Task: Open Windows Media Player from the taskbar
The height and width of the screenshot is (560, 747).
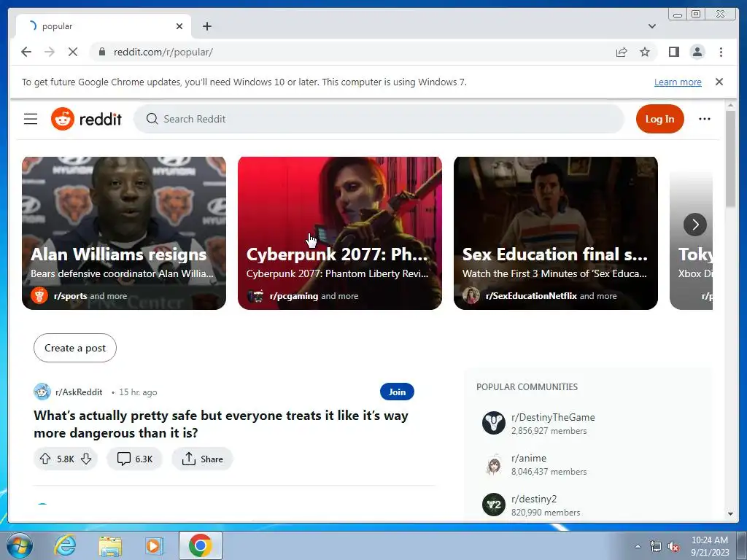Action: point(154,545)
